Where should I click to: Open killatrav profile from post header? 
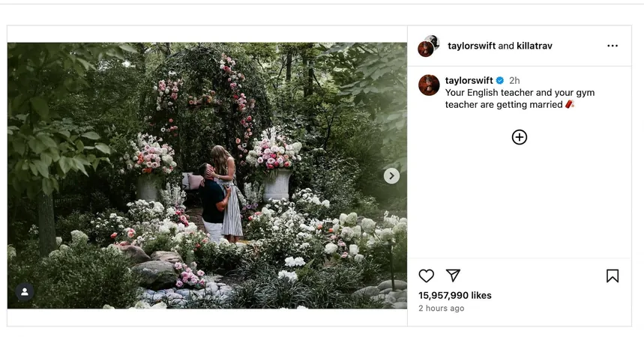click(x=535, y=46)
